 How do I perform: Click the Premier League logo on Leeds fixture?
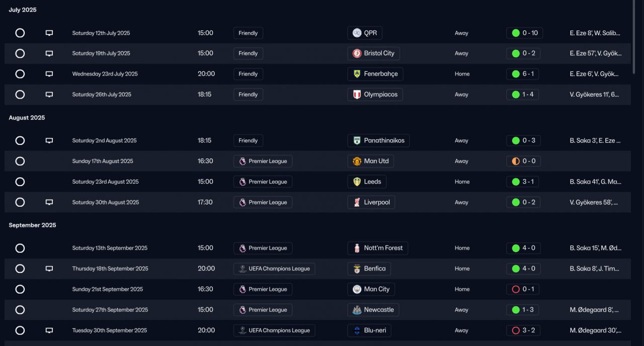click(243, 182)
